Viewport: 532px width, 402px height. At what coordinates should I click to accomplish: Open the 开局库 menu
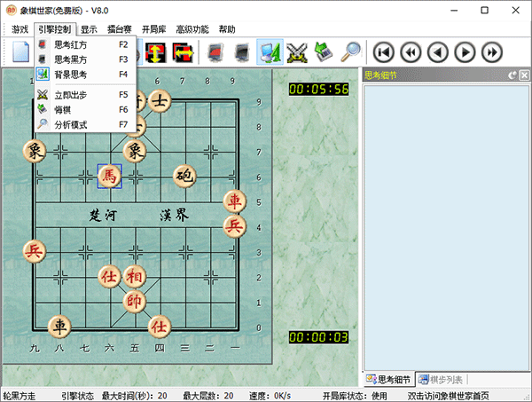153,29
